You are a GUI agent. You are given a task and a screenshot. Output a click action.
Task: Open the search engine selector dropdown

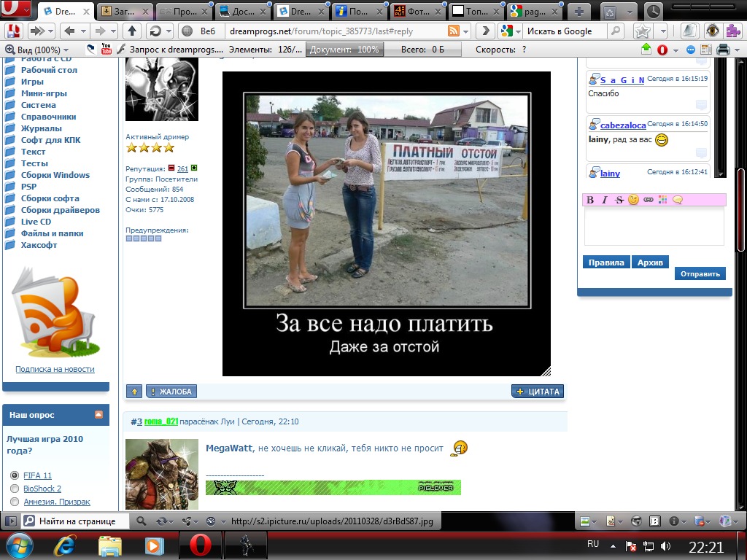518,32
